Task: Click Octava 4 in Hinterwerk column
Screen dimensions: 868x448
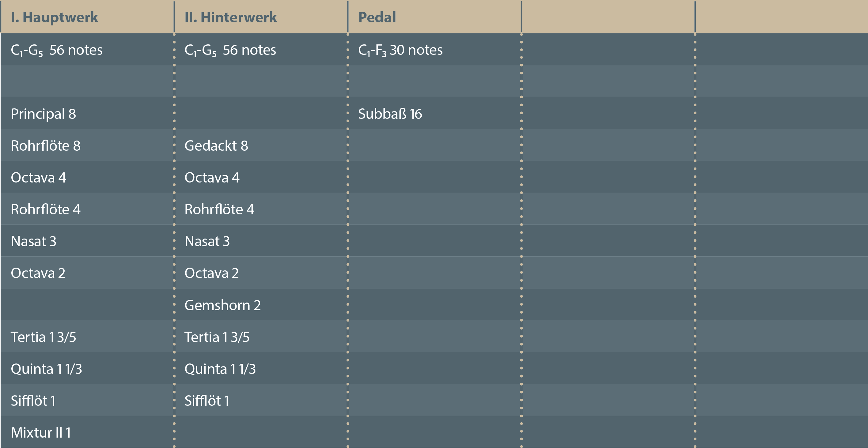Action: [212, 178]
